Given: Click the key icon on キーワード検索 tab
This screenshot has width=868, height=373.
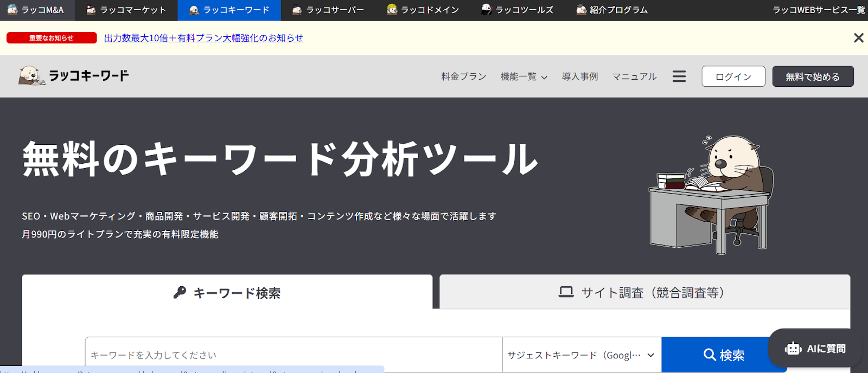Looking at the screenshot, I should tap(180, 293).
